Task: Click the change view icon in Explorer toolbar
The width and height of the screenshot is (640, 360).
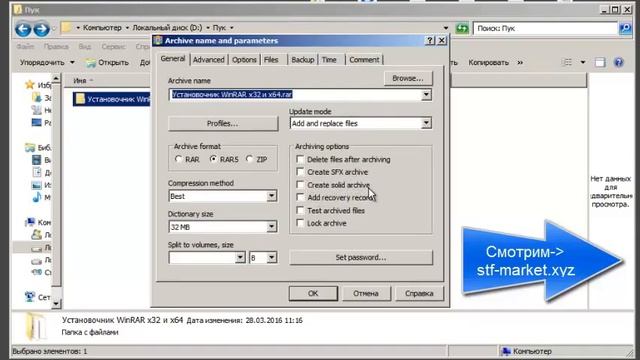Action: (567, 62)
